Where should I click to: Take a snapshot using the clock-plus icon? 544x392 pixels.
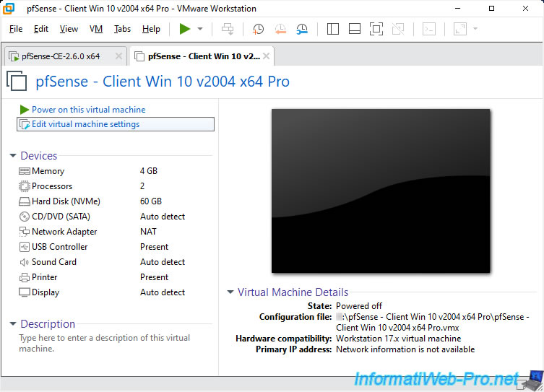[258, 29]
